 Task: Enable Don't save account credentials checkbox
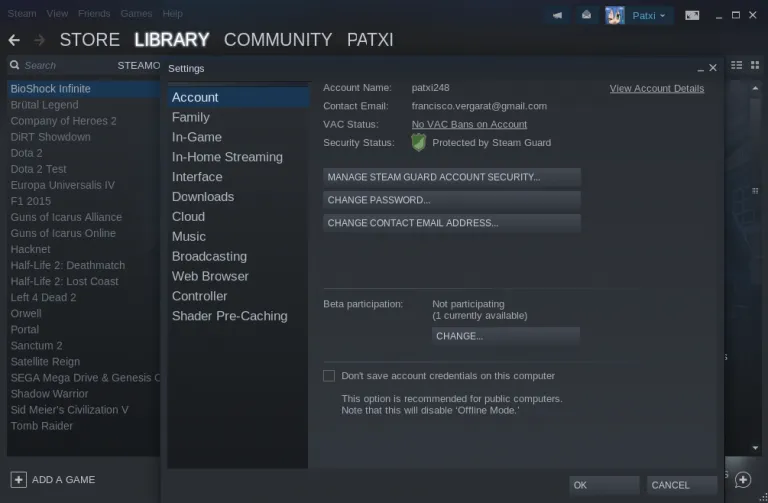click(329, 376)
